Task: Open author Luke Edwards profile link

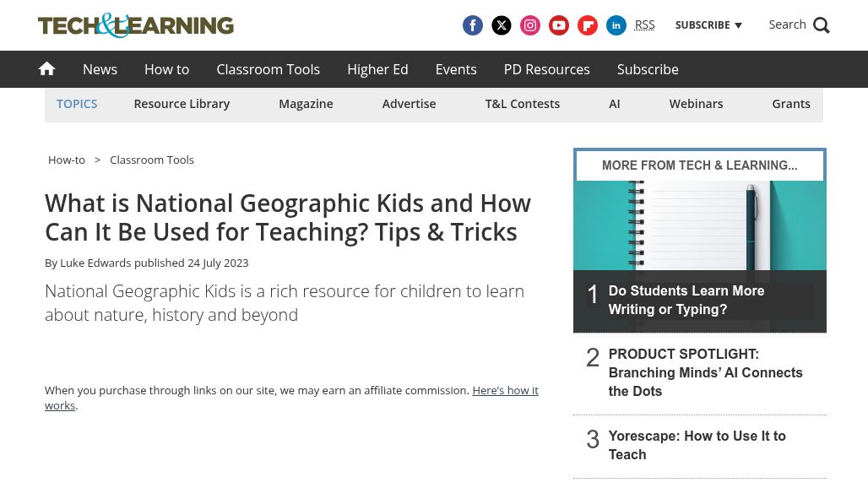Action: click(x=95, y=263)
